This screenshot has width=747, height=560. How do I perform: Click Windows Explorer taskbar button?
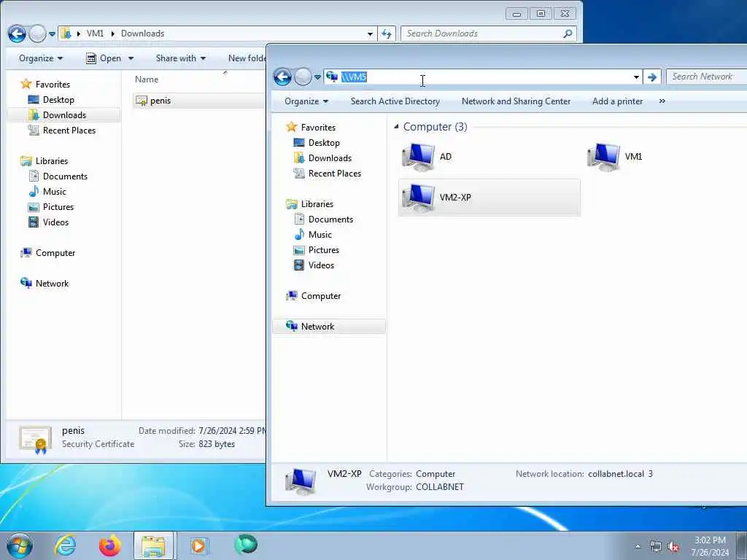pos(153,545)
